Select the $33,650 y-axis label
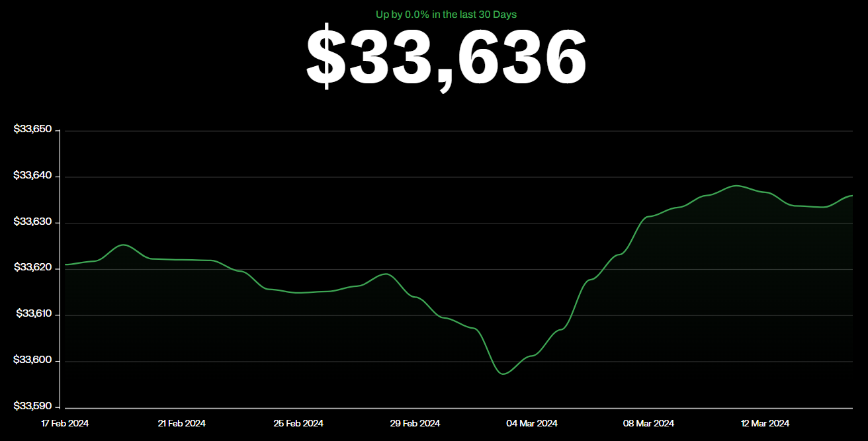Image resolution: width=868 pixels, height=441 pixels. (32, 129)
